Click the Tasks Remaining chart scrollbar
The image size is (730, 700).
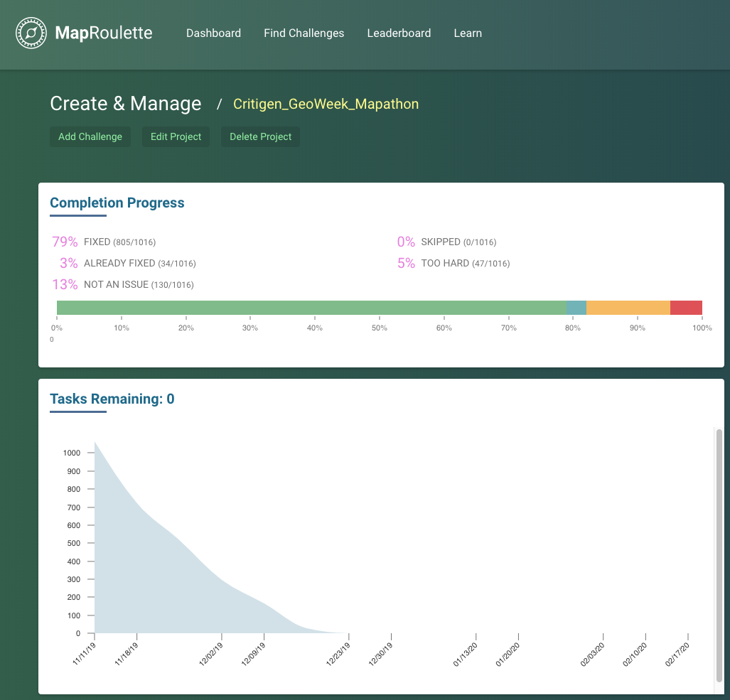(719, 555)
